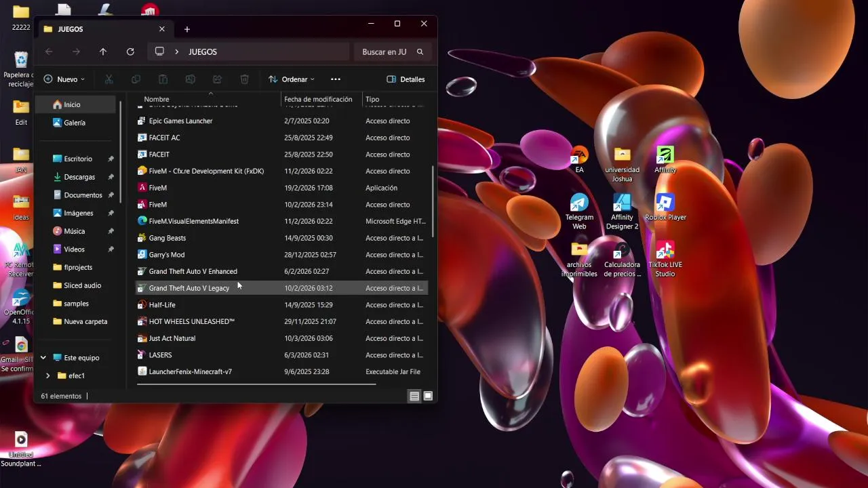Open the Nuevo dropdown button

point(64,79)
